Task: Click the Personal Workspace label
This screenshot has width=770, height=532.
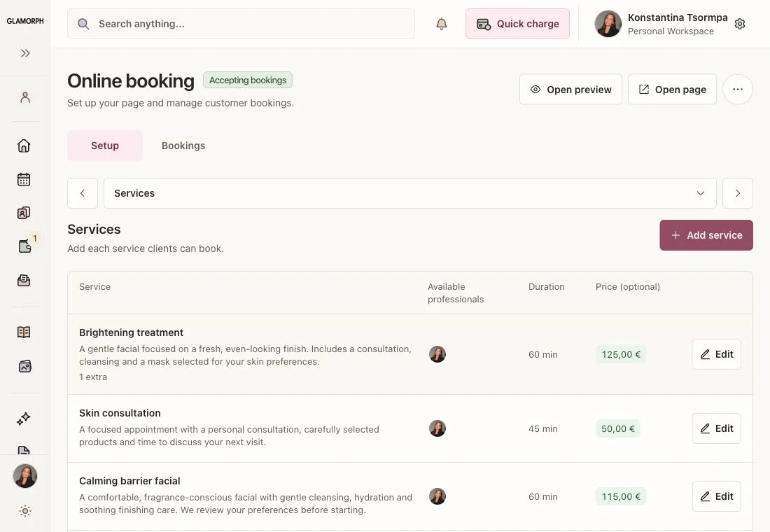Action: click(671, 31)
